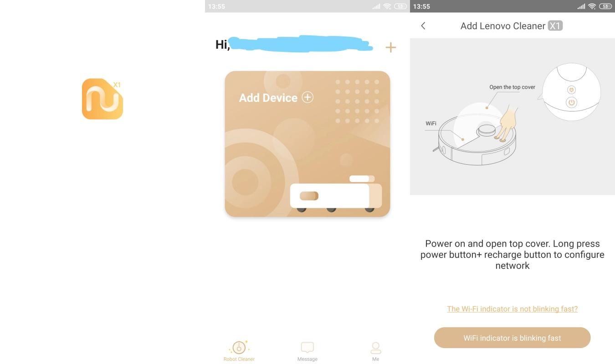This screenshot has height=364, width=615.
Task: Tap the recharge button icon in diagram
Action: pos(571,90)
